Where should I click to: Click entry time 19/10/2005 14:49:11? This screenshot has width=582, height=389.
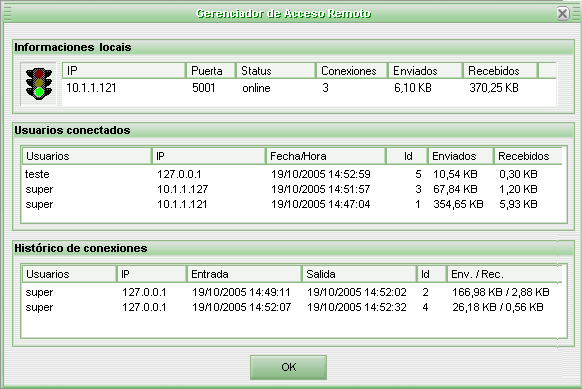click(x=241, y=292)
